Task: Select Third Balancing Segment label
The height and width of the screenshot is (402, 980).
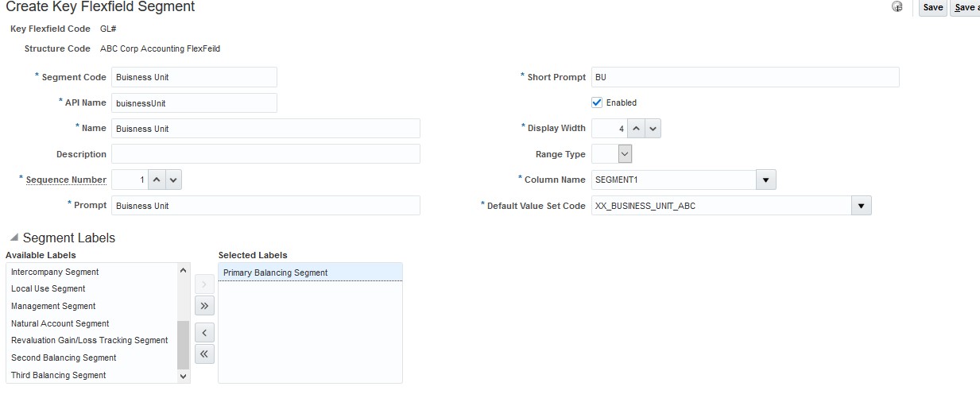Action: pos(92,375)
